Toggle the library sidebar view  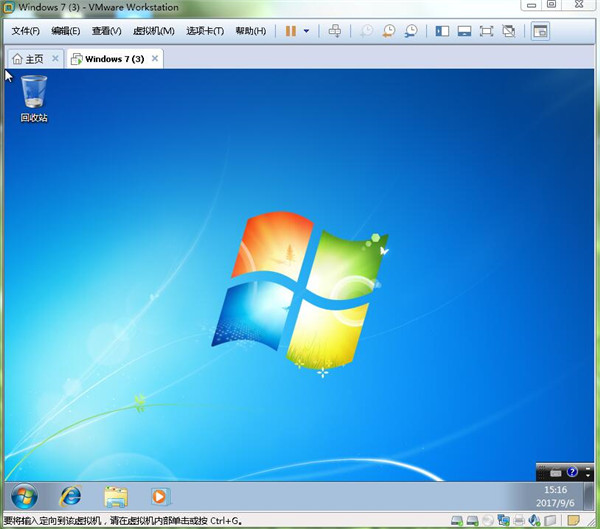tap(442, 31)
